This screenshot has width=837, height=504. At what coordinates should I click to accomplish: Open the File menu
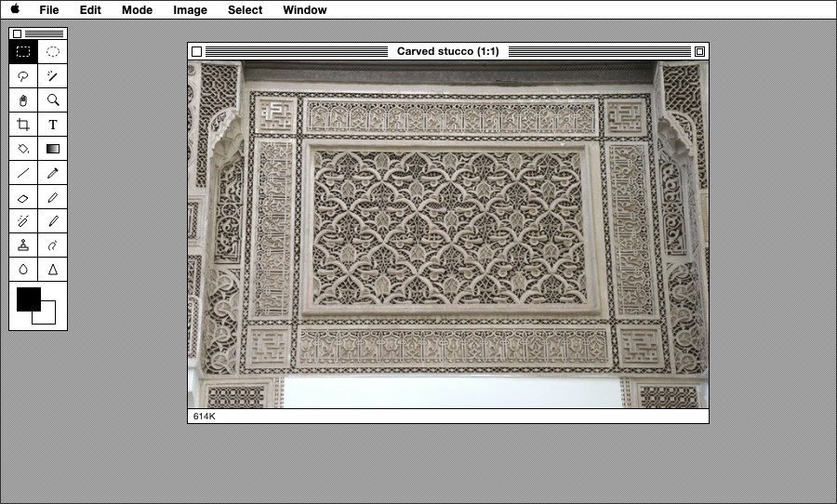[x=49, y=9]
